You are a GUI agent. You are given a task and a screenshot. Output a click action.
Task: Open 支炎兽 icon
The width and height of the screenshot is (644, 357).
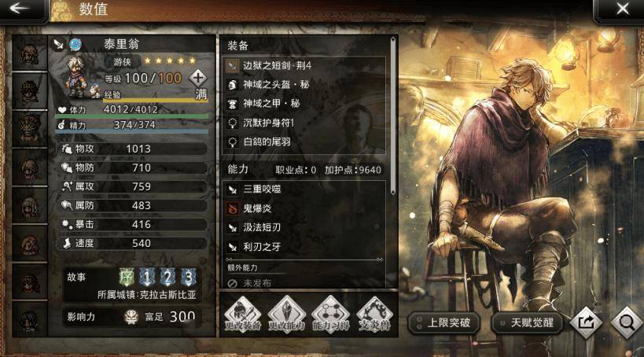[x=374, y=315]
